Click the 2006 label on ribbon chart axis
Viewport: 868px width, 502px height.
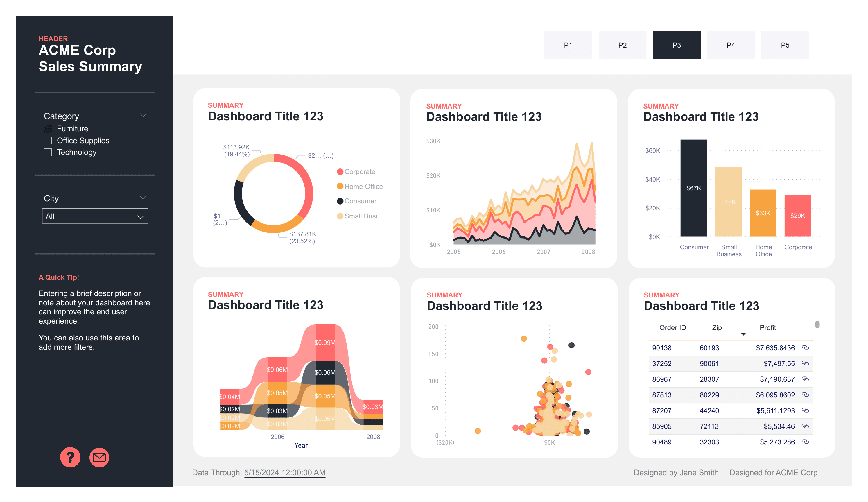click(277, 437)
